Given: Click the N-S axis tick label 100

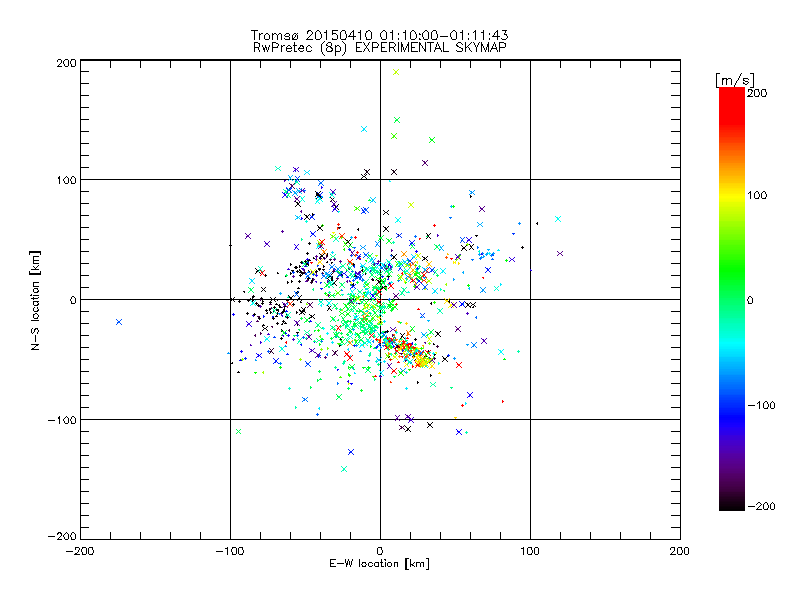Looking at the screenshot, I should [66, 180].
